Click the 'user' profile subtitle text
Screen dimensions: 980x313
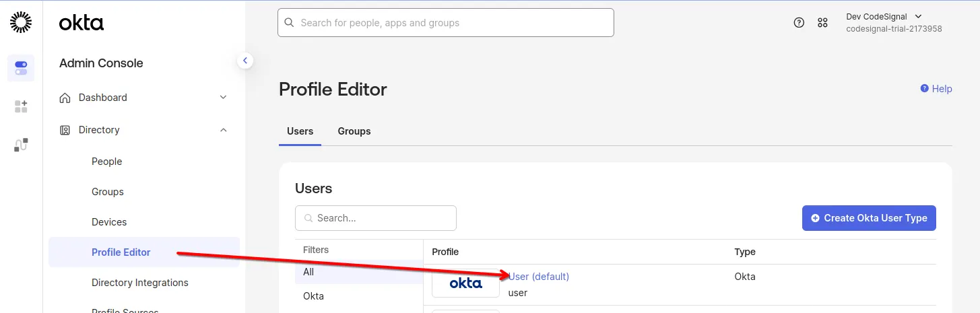pos(518,293)
